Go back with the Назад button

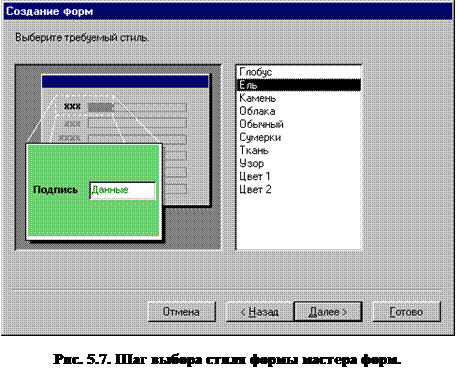[x=260, y=312]
